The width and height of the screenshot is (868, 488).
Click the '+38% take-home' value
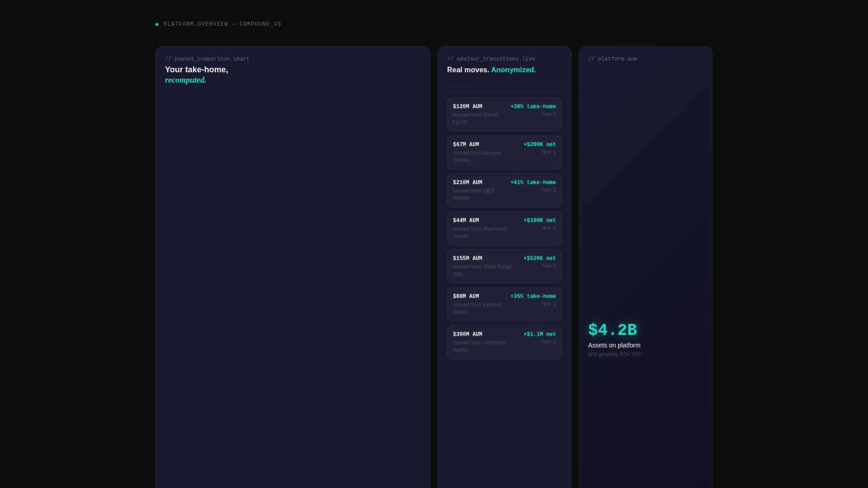point(533,107)
